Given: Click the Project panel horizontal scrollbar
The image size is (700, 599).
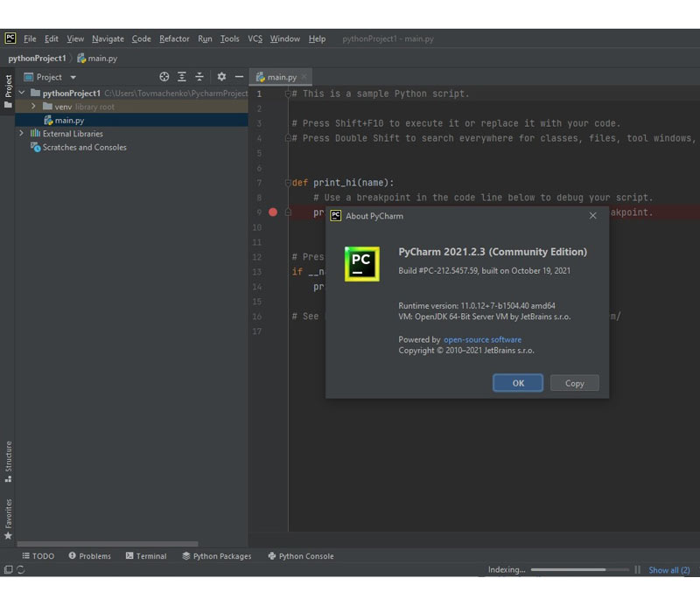Looking at the screenshot, I should click(108, 544).
